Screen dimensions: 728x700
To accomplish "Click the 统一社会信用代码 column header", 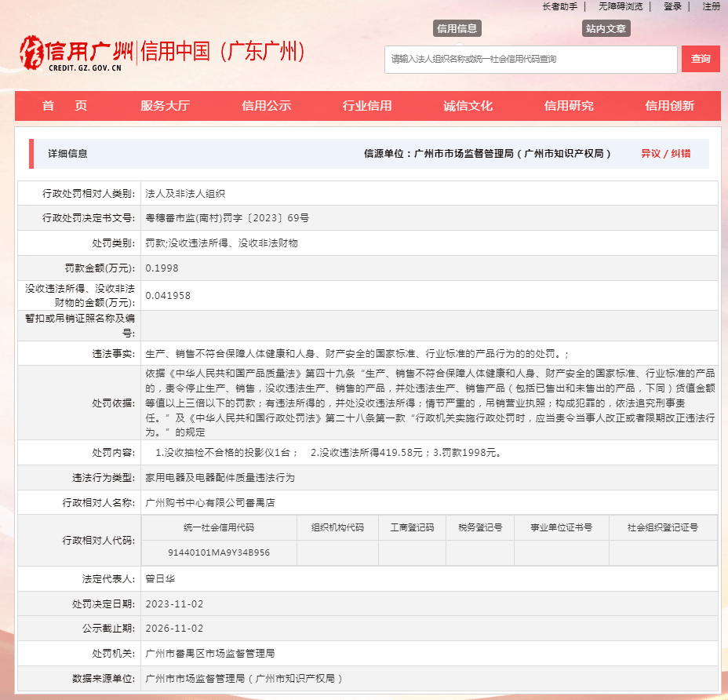I will [219, 527].
